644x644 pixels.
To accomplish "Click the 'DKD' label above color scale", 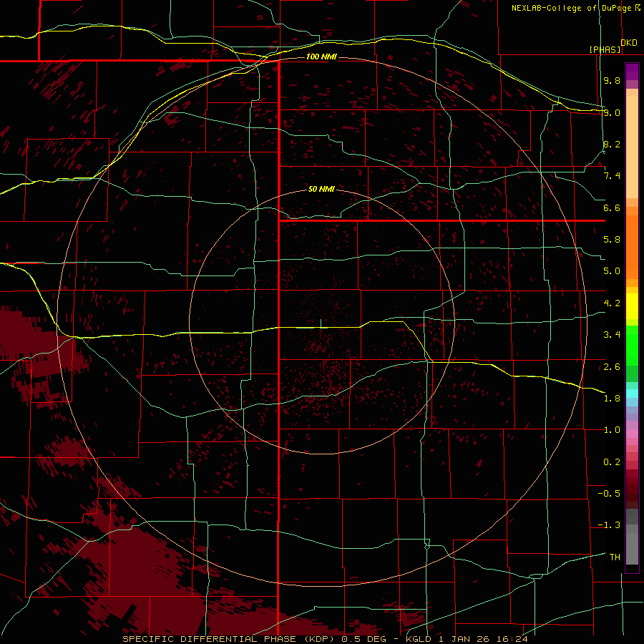I will point(629,43).
